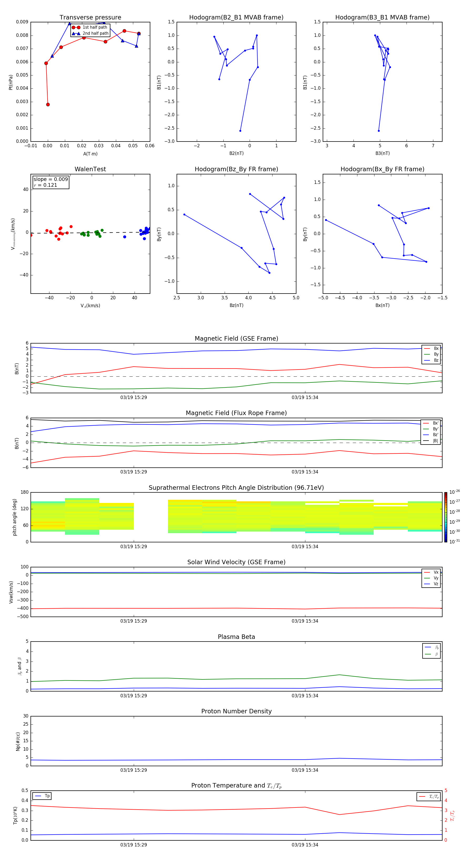This screenshot has height=868, width=473.
Task: Click the 'Proton Number Density' title
Action: click(x=236, y=711)
